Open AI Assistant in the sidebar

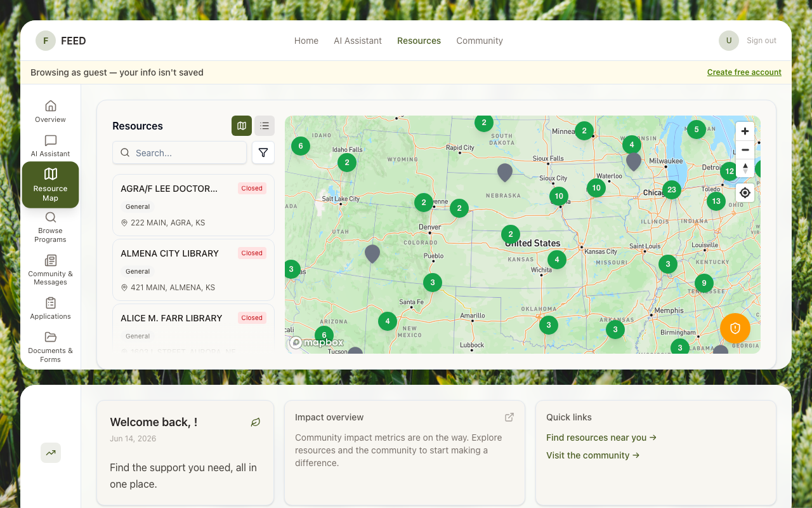51,145
